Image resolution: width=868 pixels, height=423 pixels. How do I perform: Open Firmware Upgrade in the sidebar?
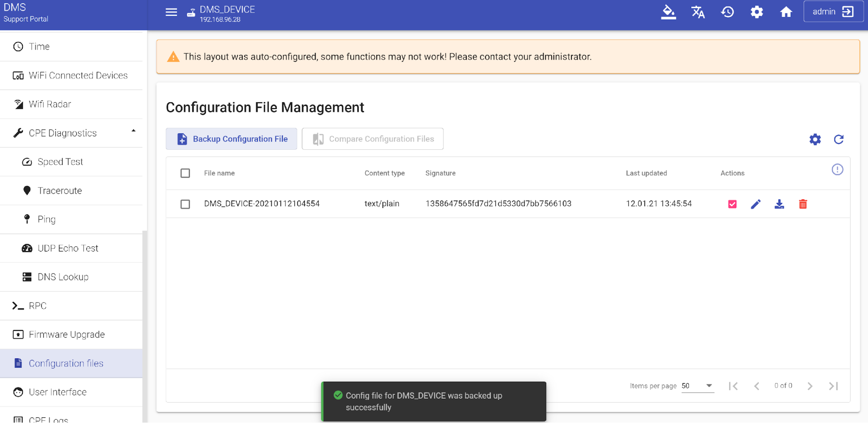(67, 334)
